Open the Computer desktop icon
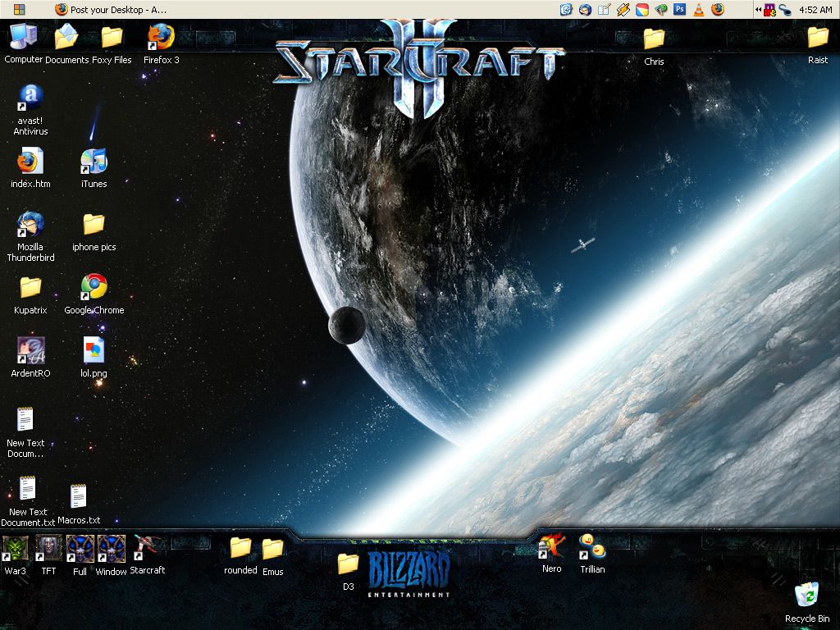 tap(24, 43)
